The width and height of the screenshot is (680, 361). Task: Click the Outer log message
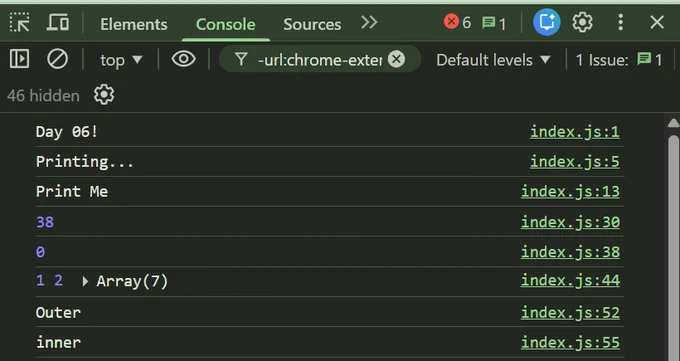pyautogui.click(x=58, y=312)
